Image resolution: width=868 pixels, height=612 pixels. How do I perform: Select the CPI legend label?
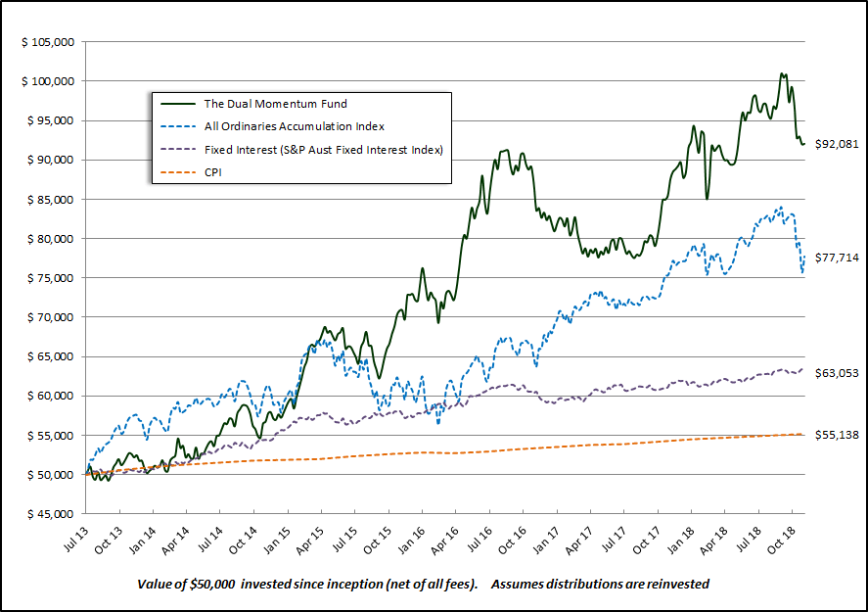point(214,173)
